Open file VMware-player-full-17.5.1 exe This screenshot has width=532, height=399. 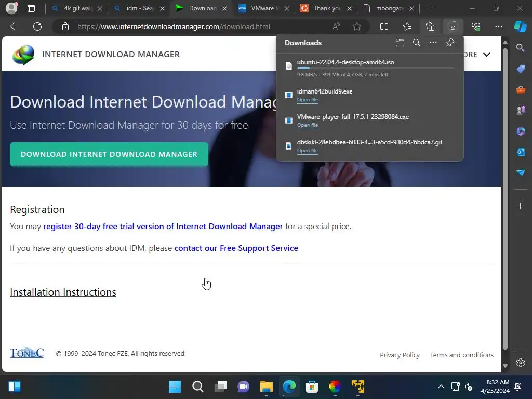click(308, 125)
